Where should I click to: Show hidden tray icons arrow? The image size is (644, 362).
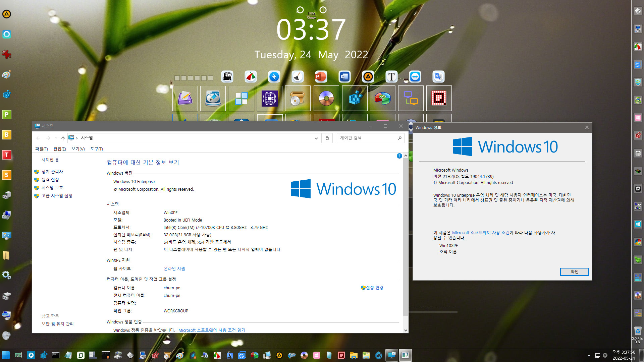(x=589, y=355)
